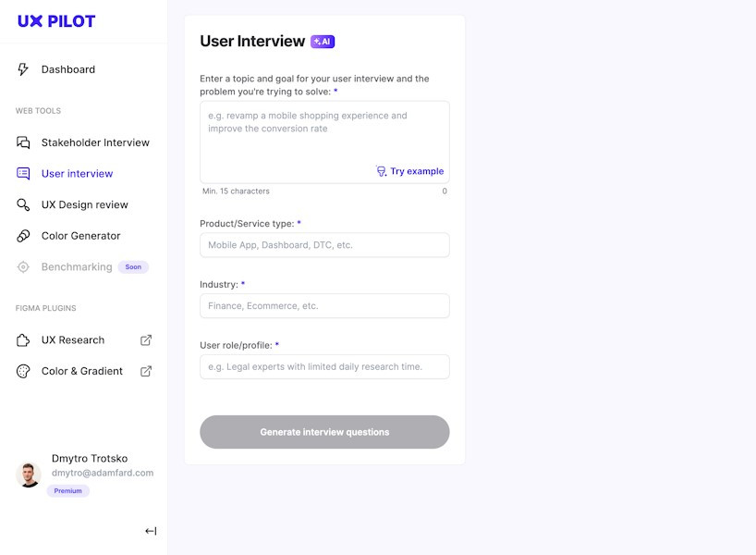This screenshot has width=756, height=555.
Task: Open UX Research external link icon
Action: (146, 340)
